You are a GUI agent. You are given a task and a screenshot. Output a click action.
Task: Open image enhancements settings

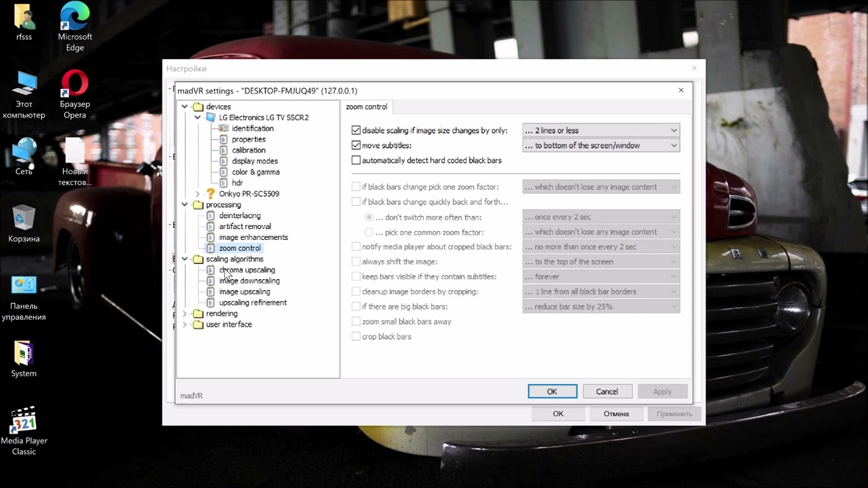point(254,237)
